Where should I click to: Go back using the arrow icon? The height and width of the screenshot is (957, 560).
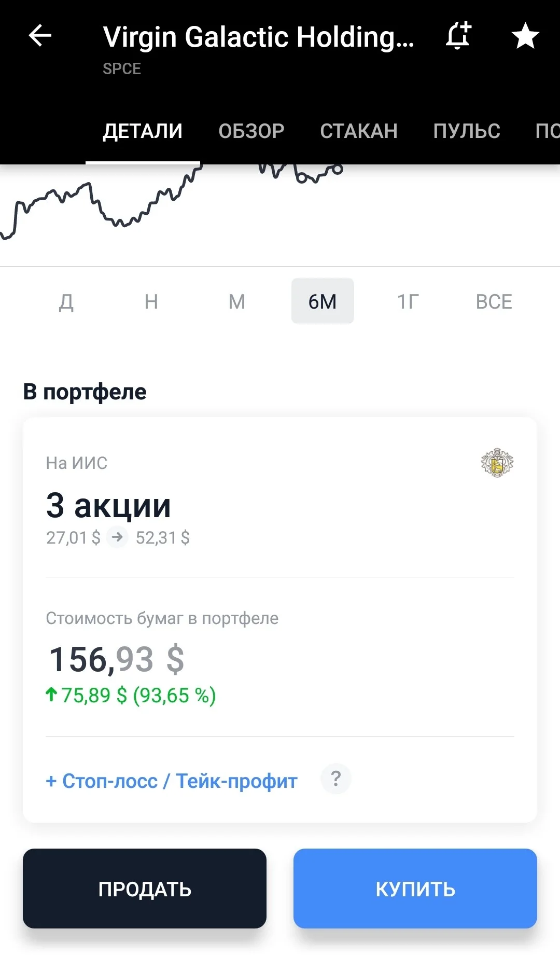(x=40, y=36)
